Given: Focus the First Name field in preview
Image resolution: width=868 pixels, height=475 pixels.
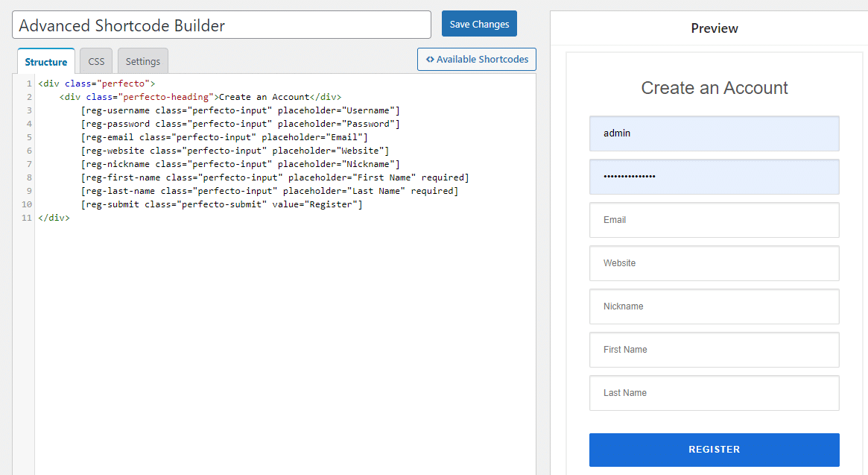Looking at the screenshot, I should tap(714, 350).
